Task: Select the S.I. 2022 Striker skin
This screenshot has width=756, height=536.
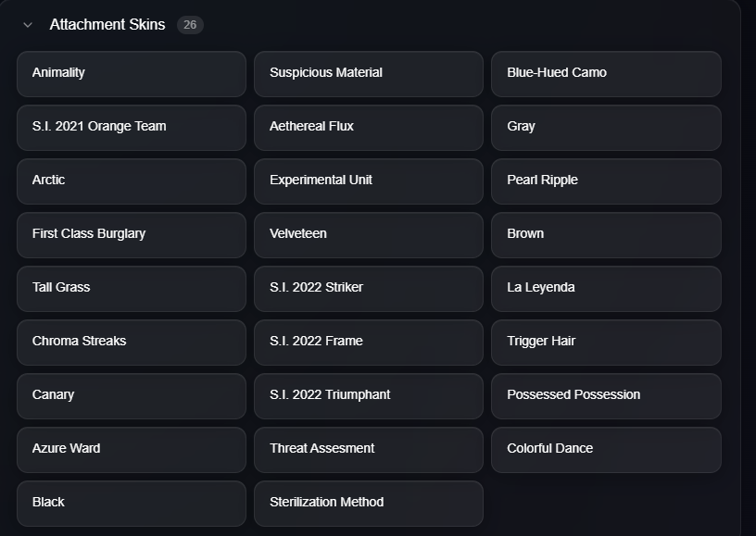Action: (368, 288)
